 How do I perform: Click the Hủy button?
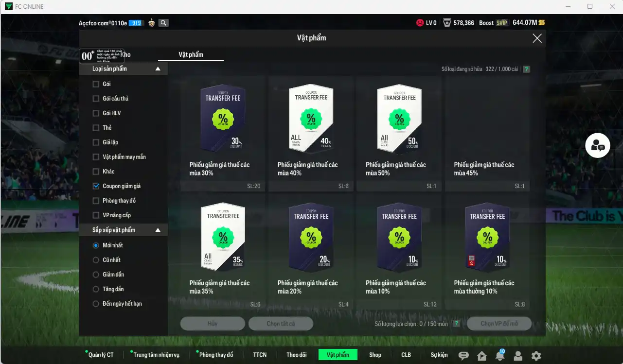213,324
